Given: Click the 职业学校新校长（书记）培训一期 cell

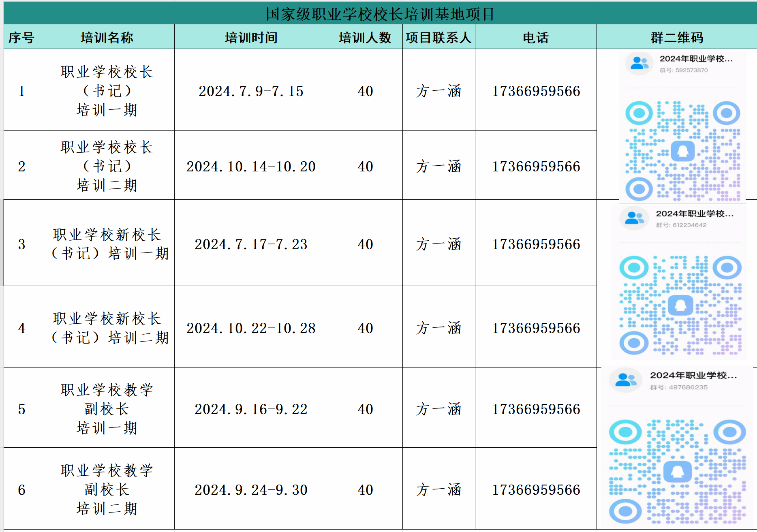Looking at the screenshot, I should pos(107,243).
